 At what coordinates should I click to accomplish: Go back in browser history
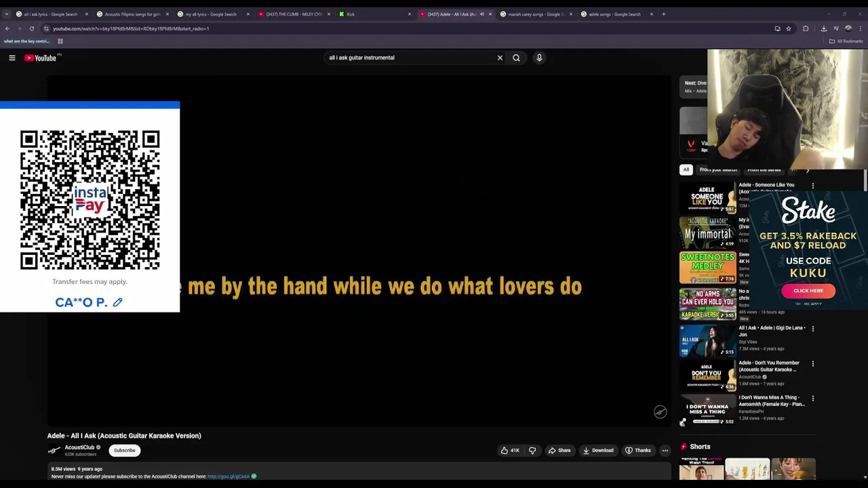[7, 28]
